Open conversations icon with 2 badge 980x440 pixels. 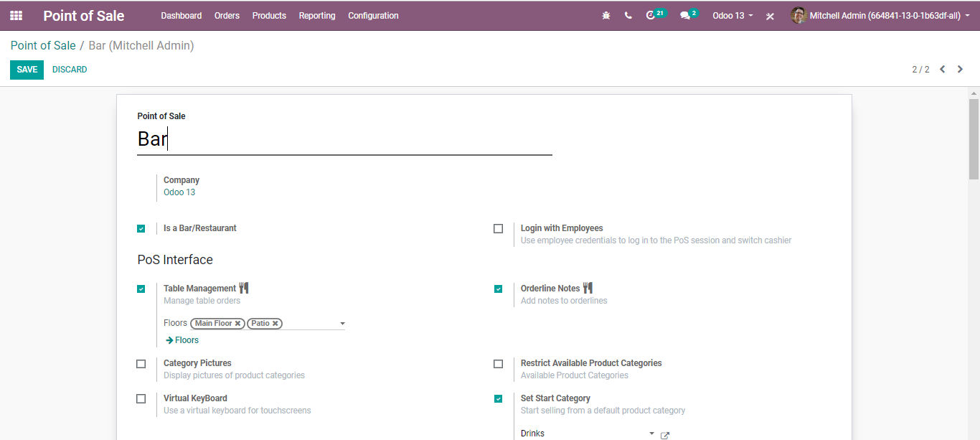(x=689, y=14)
